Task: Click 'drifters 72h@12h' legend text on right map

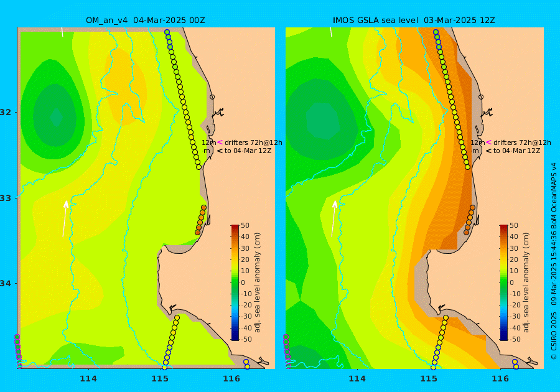Action: click(522, 142)
